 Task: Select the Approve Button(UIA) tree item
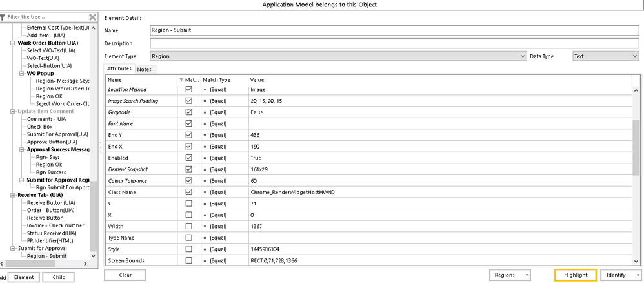click(x=52, y=142)
